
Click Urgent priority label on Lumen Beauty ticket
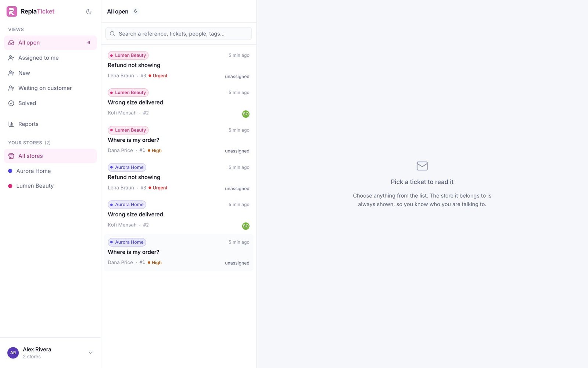[x=158, y=76]
